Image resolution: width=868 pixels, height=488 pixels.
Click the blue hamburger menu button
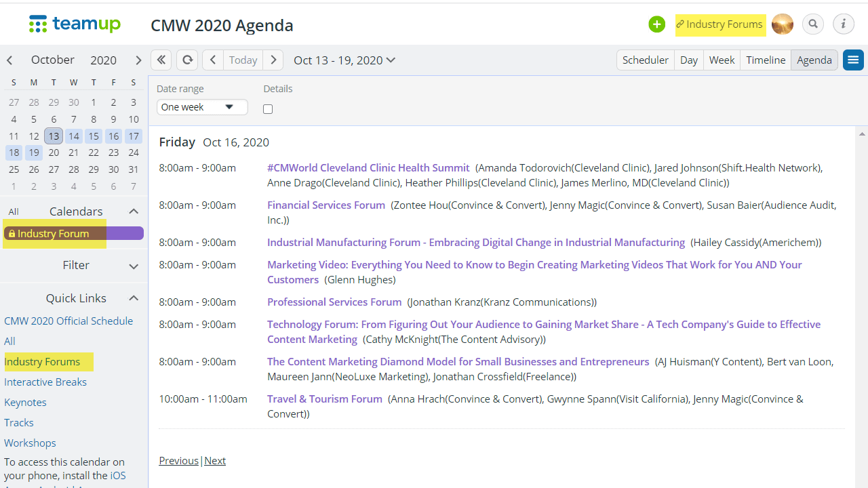point(853,60)
